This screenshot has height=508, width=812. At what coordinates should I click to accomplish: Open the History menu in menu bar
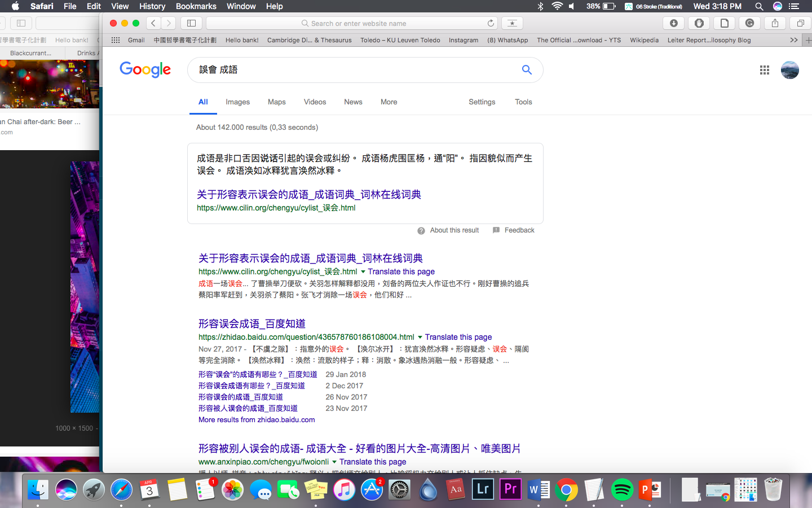[x=152, y=6]
